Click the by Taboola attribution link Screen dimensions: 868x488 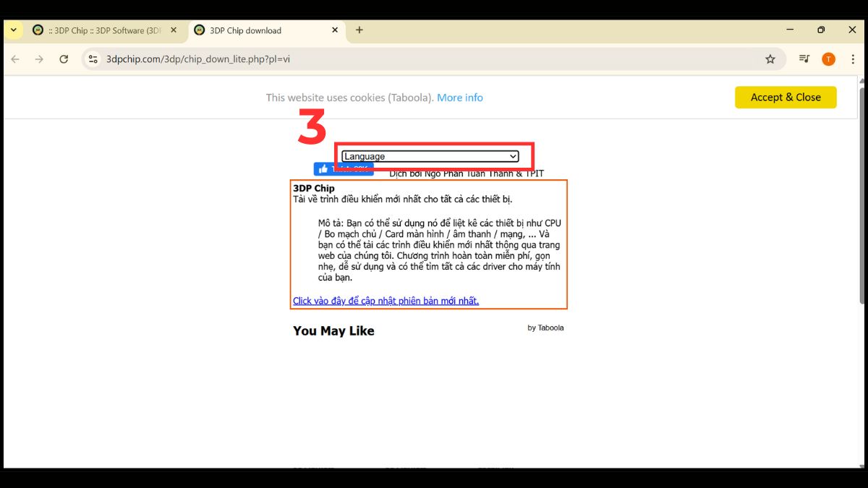point(545,328)
